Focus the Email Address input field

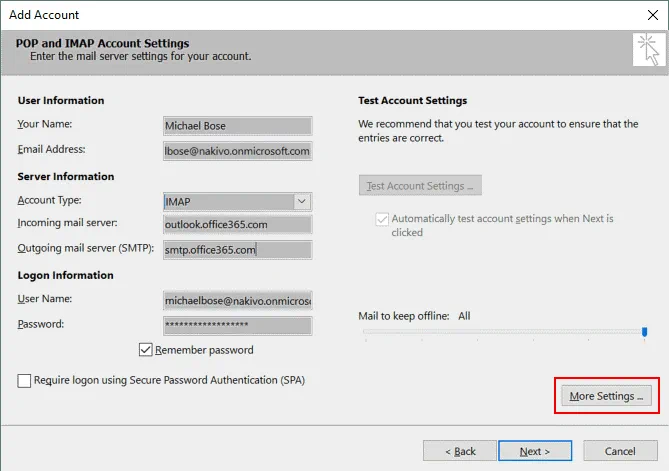tap(237, 151)
